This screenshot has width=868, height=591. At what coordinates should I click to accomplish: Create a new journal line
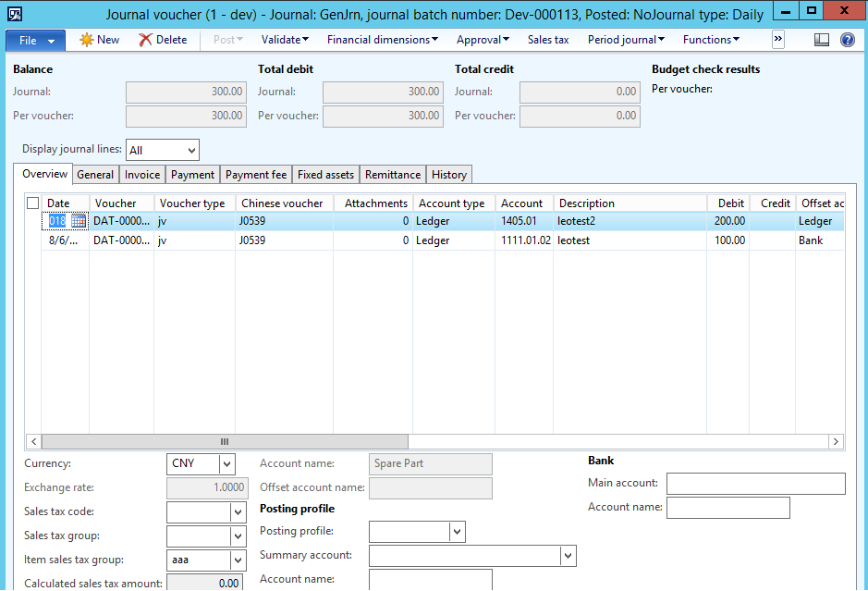(98, 40)
